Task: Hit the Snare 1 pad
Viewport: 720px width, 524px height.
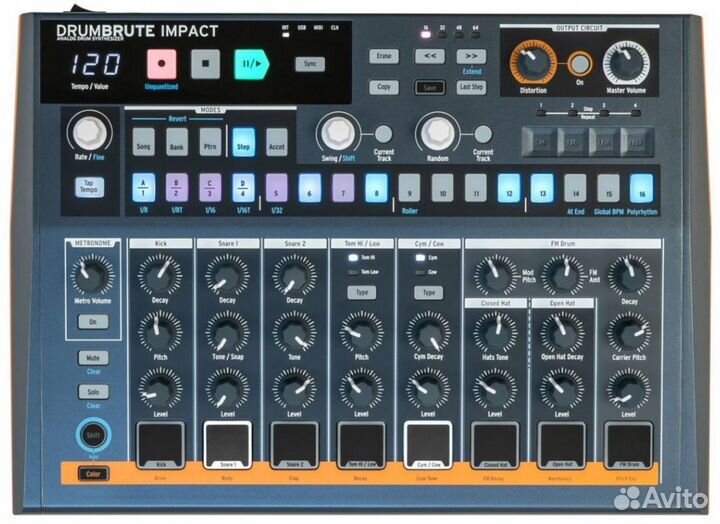Action: tap(227, 445)
